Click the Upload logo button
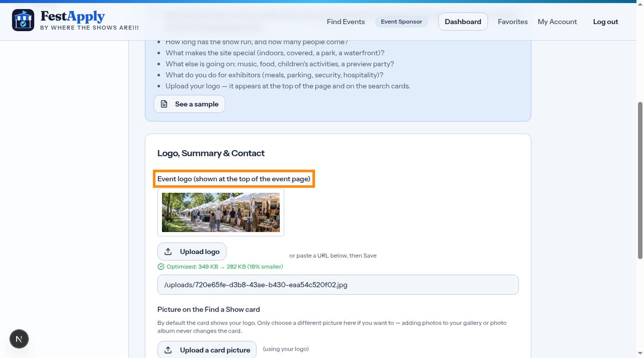This screenshot has width=644, height=358. (192, 251)
